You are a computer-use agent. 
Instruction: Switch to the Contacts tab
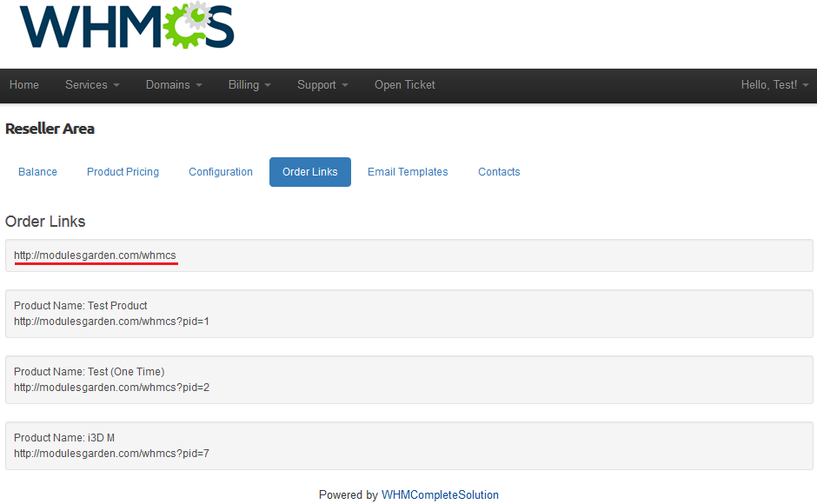click(499, 172)
